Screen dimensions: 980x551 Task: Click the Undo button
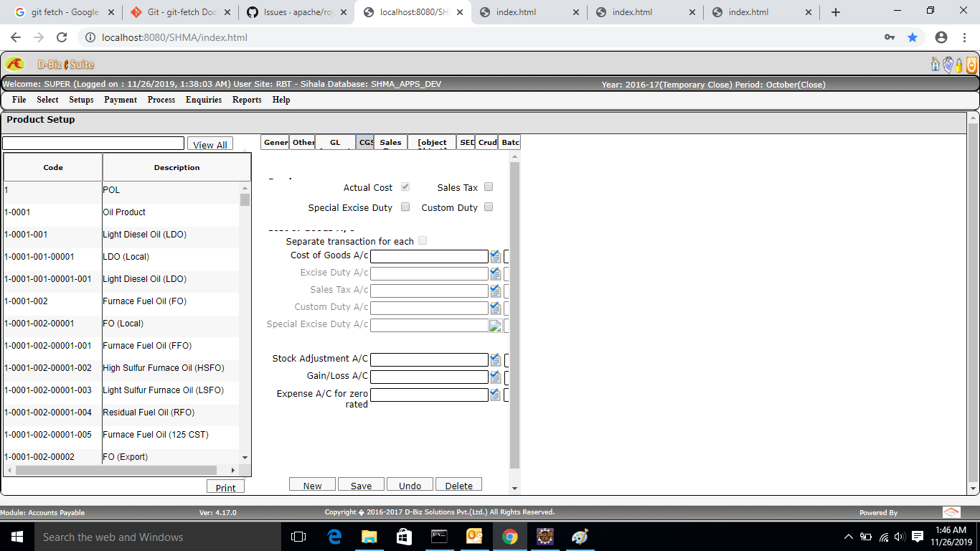(x=410, y=484)
